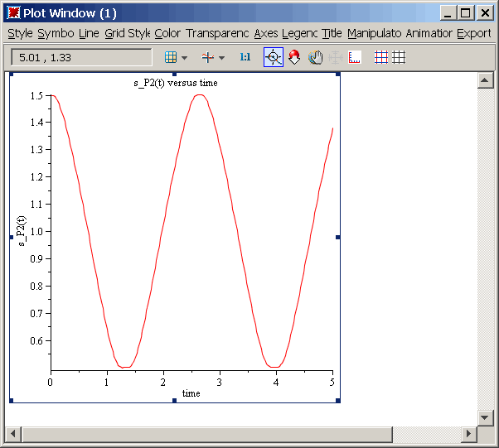Screen dimensions: 499x448
Task: Click the horizontal scrollbar left arrow
Action: pyautogui.click(x=12, y=434)
